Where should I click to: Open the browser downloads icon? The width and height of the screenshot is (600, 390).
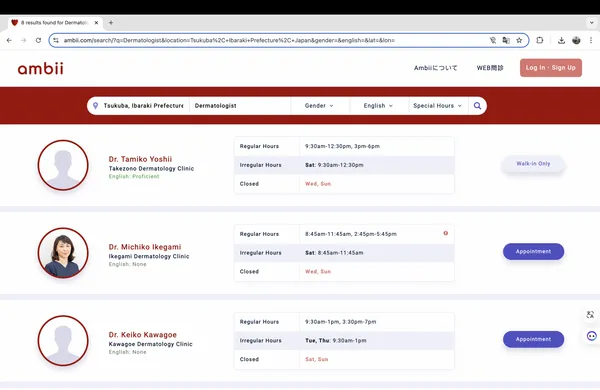tap(561, 40)
